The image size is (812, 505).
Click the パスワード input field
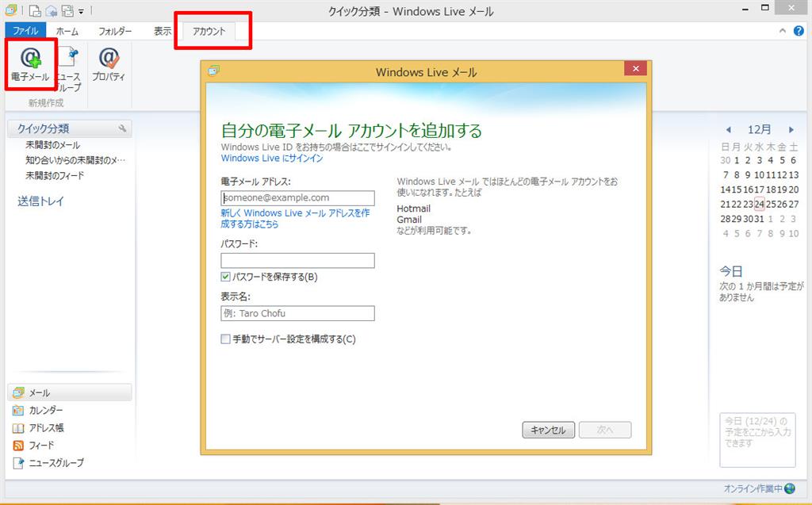[x=298, y=261]
